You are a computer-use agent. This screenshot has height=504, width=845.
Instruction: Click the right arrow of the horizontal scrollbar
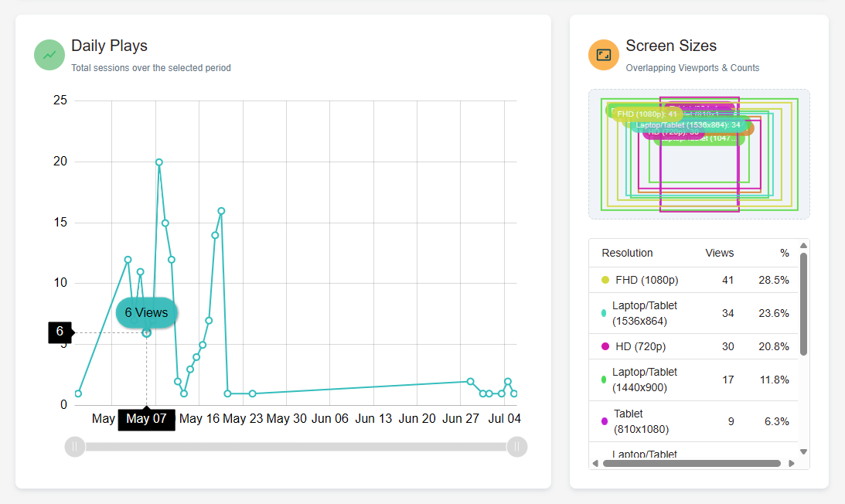point(791,464)
